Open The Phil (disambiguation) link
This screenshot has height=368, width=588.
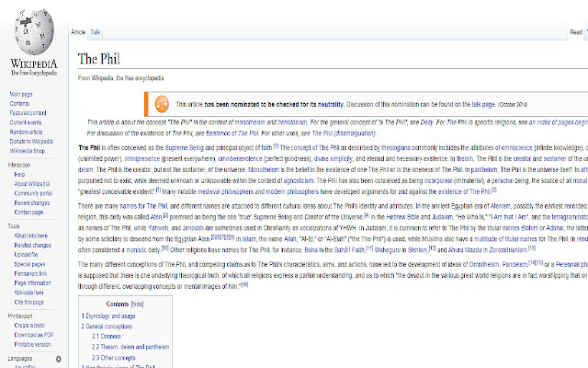tap(343, 133)
